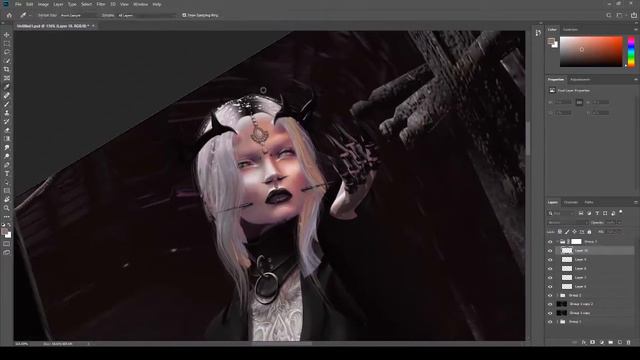Select the Rectangle shape tool
Viewport: 640px width, 360px height.
(7, 191)
